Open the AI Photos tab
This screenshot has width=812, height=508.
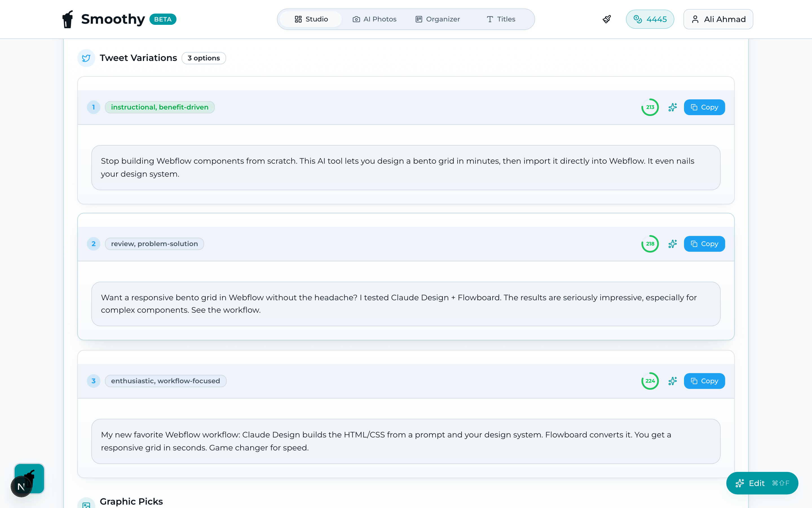tap(374, 19)
